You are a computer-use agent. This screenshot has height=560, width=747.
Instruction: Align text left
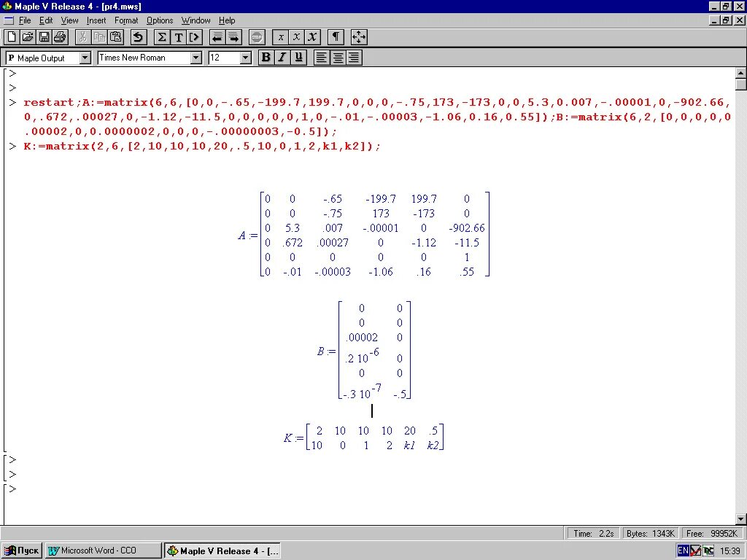pyautogui.click(x=322, y=58)
